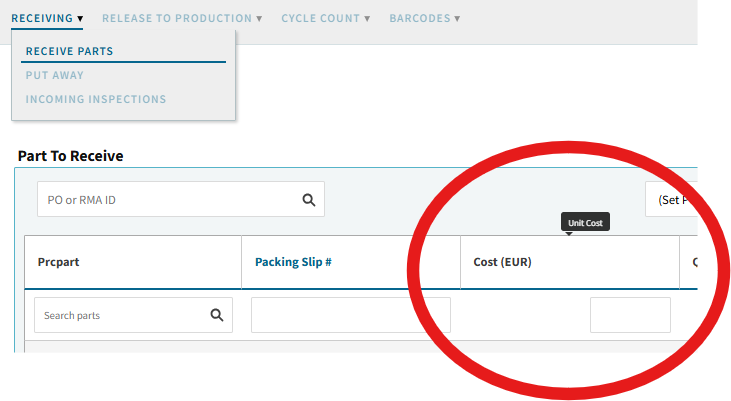Click the partially visible (Set P… button
The height and width of the screenshot is (401, 731).
click(x=671, y=200)
